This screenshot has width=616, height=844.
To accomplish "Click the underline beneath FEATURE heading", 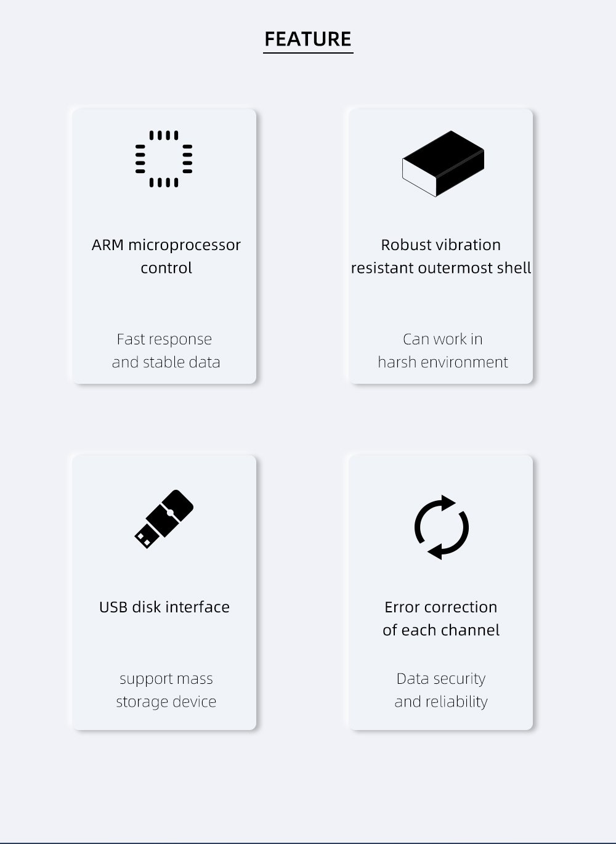I will [308, 53].
